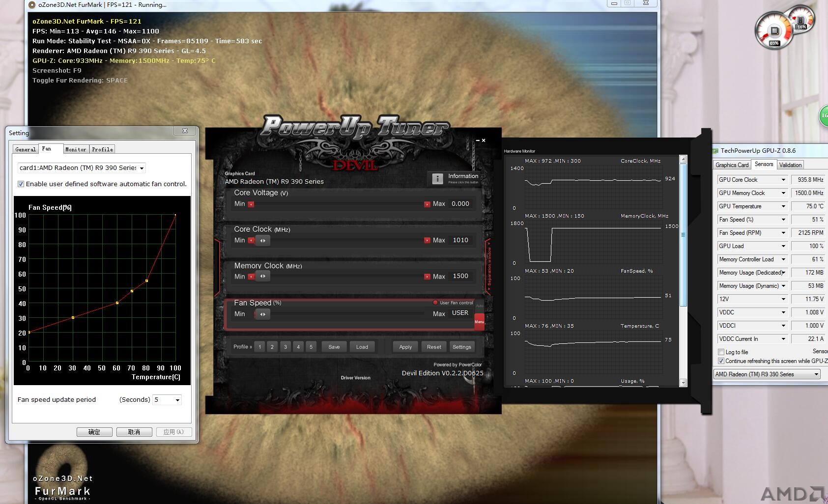This screenshot has width=828, height=504.
Task: Click the Save profile button
Action: tap(334, 347)
